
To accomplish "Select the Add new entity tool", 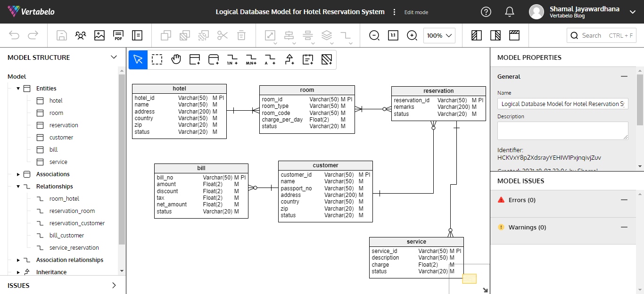I will pos(195,59).
